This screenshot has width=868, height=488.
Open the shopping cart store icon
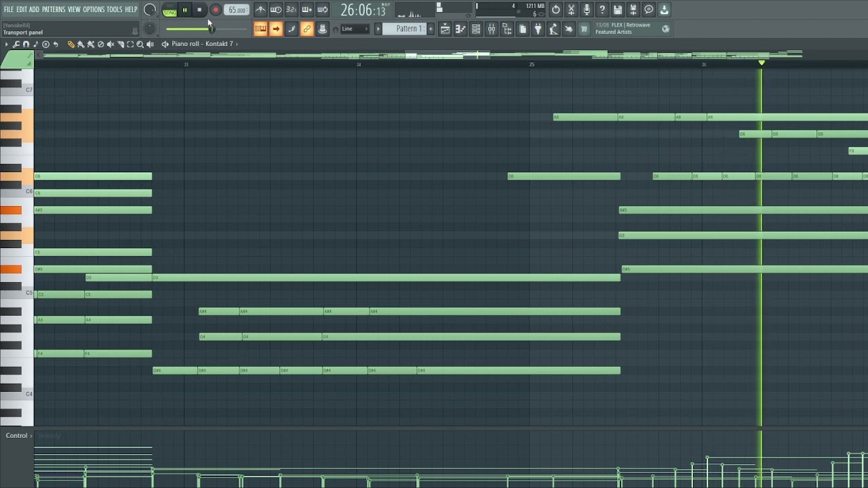(584, 28)
